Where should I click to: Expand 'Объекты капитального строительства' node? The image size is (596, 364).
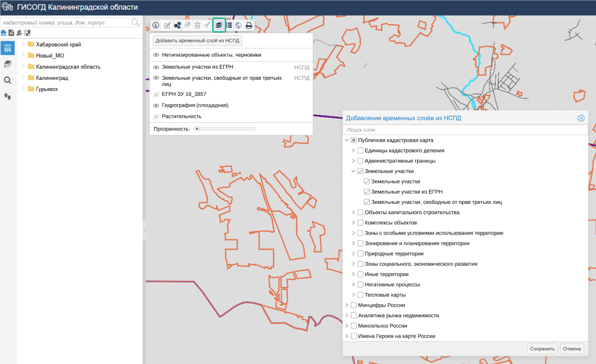point(354,212)
